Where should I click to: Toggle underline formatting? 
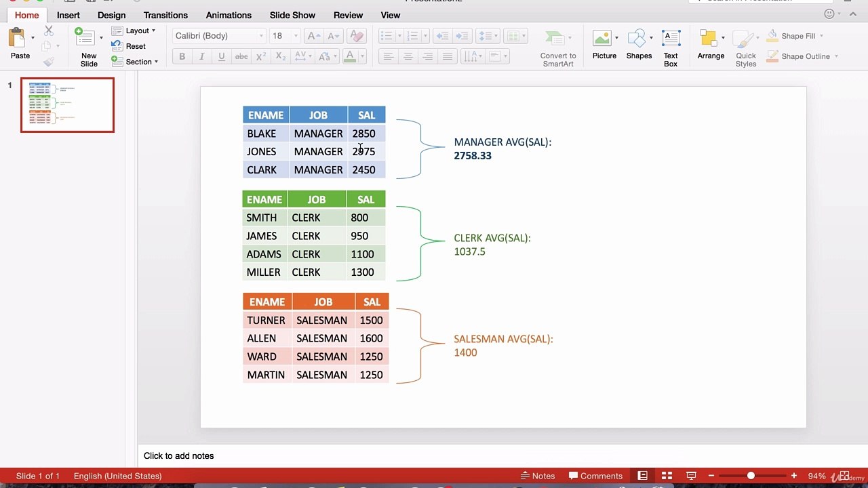[221, 57]
